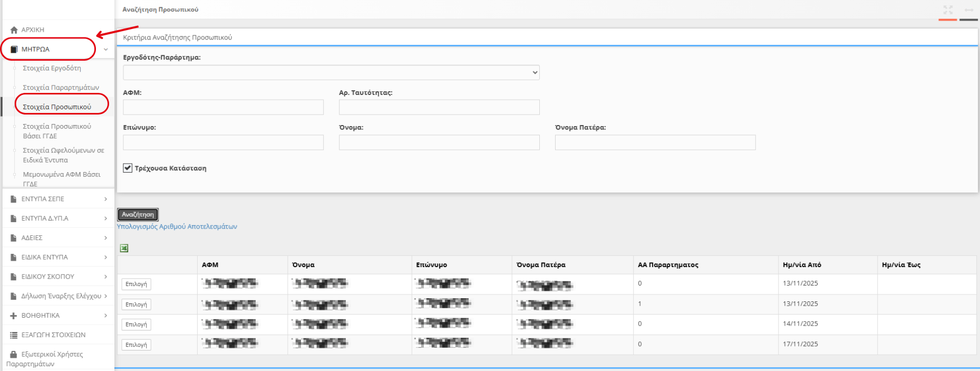Select Στοιχεία Παραρτημάτων menu item
The image size is (980, 371).
point(61,88)
